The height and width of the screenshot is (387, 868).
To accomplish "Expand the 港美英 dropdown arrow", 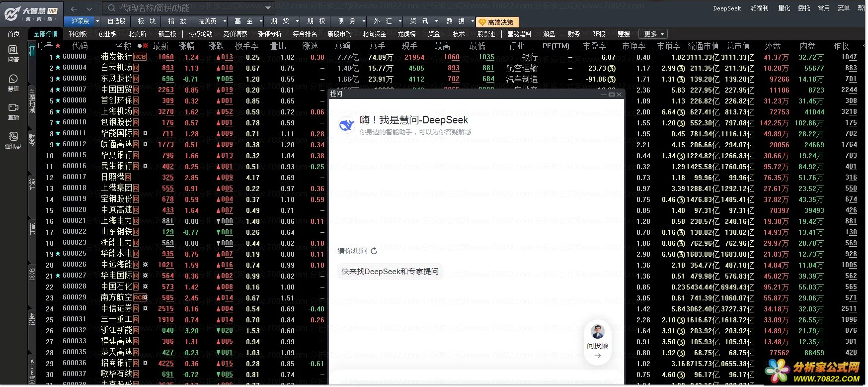I will 225,21.
